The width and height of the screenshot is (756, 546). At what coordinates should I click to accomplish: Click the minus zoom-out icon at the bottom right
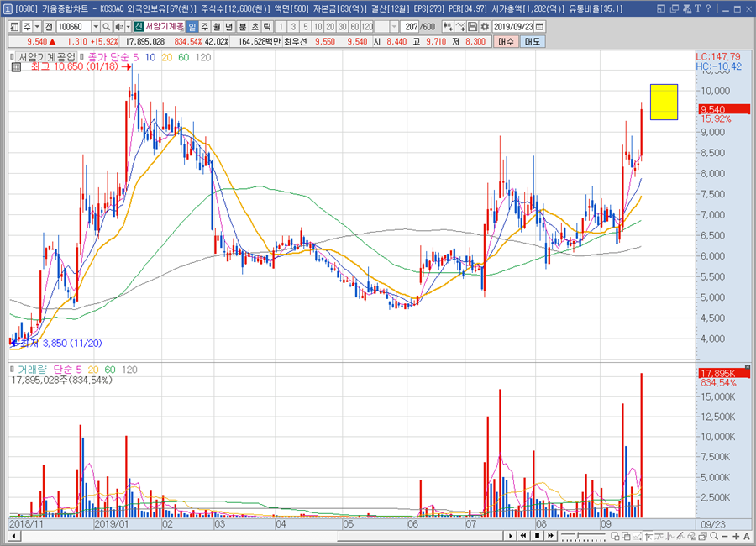(725, 537)
